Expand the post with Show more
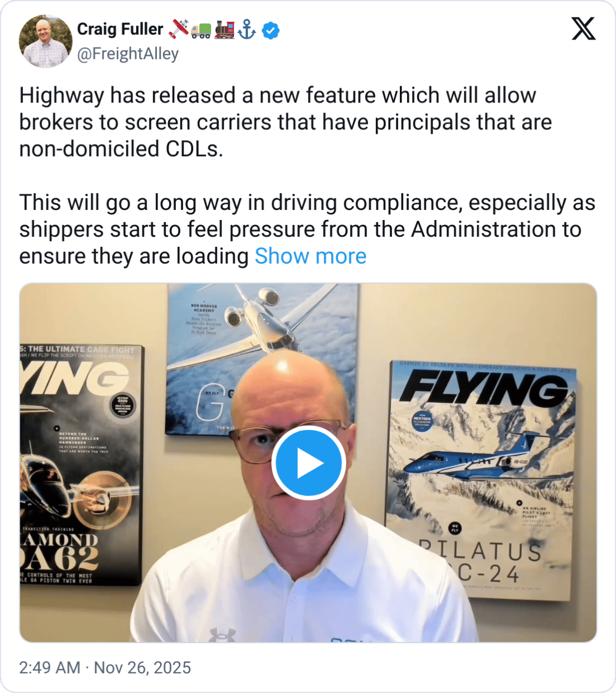616x693 pixels. click(310, 256)
